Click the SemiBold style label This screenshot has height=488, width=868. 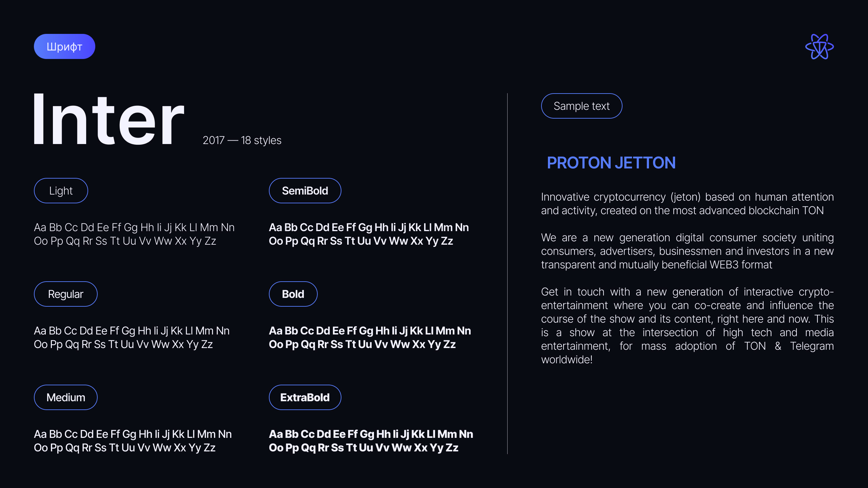click(305, 191)
